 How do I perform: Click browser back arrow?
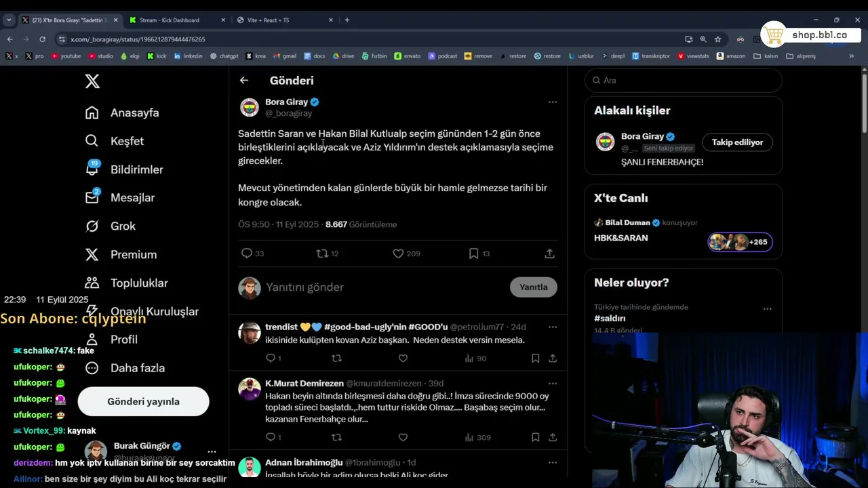point(9,39)
